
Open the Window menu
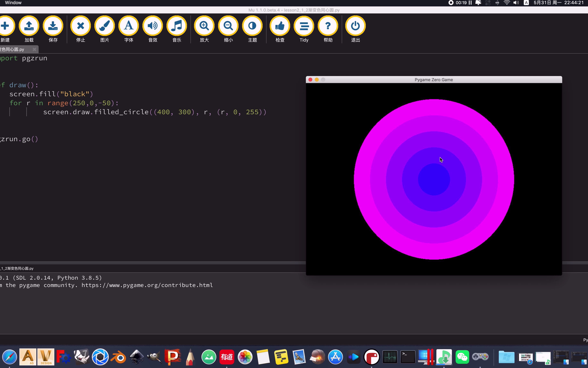13,3
